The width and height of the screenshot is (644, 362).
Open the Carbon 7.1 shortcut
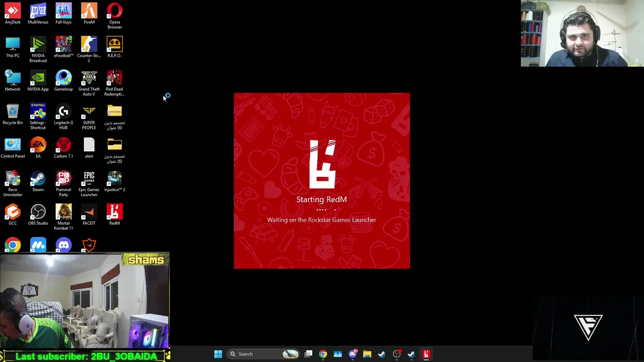click(x=63, y=148)
